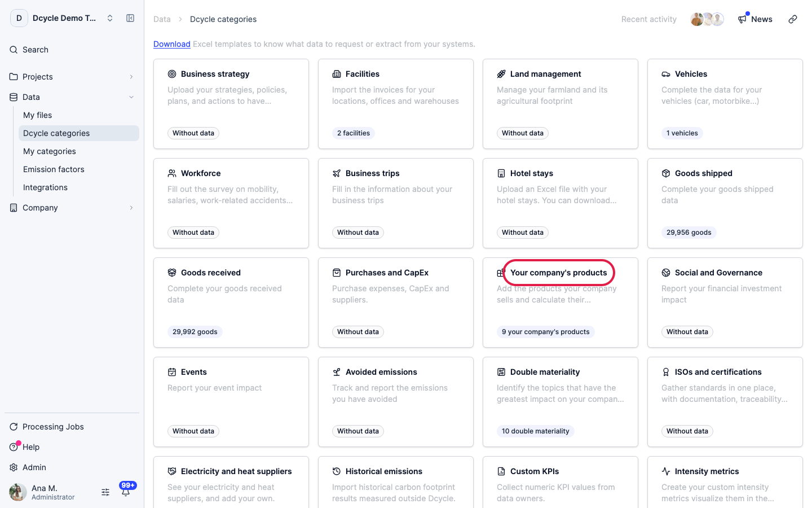Click the Business trips plane icon
The width and height of the screenshot is (812, 508).
[337, 173]
